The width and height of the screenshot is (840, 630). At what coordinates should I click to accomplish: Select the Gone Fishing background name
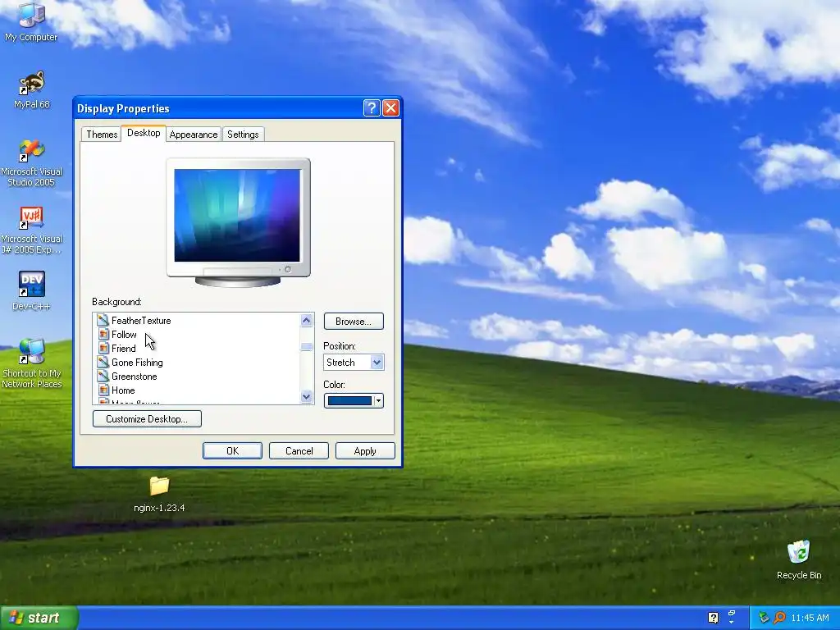pyautogui.click(x=137, y=362)
